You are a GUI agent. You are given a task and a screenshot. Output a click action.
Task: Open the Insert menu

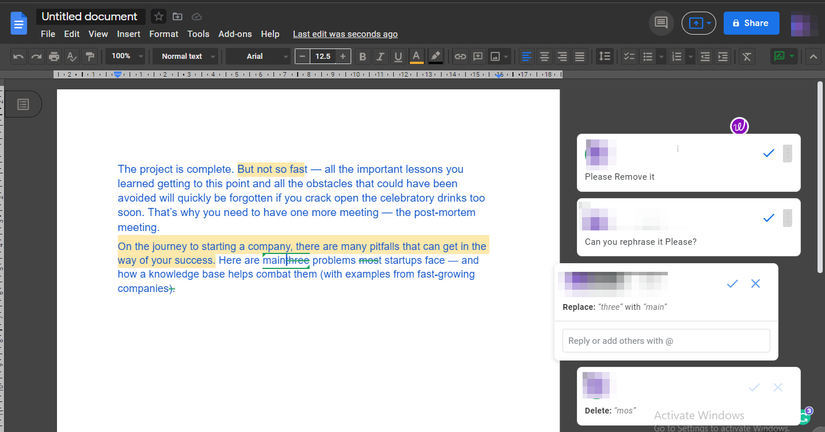click(128, 34)
